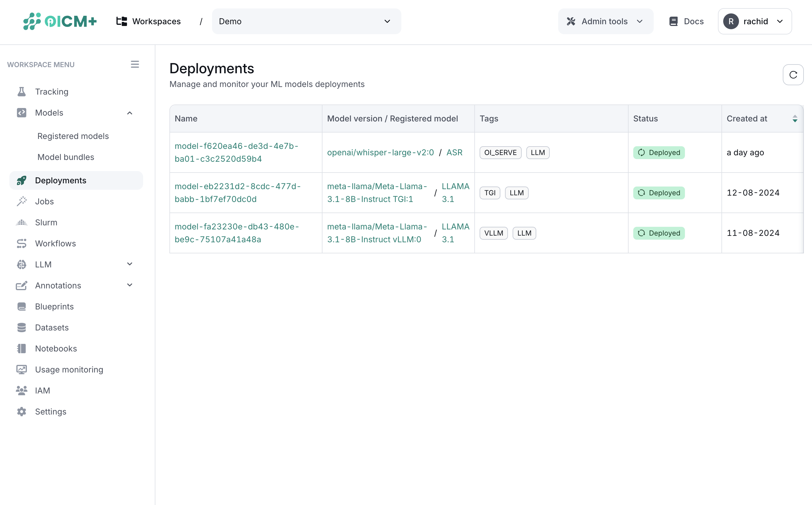Image resolution: width=812 pixels, height=505 pixels.
Task: Select the Jobs sidebar icon
Action: pos(21,201)
